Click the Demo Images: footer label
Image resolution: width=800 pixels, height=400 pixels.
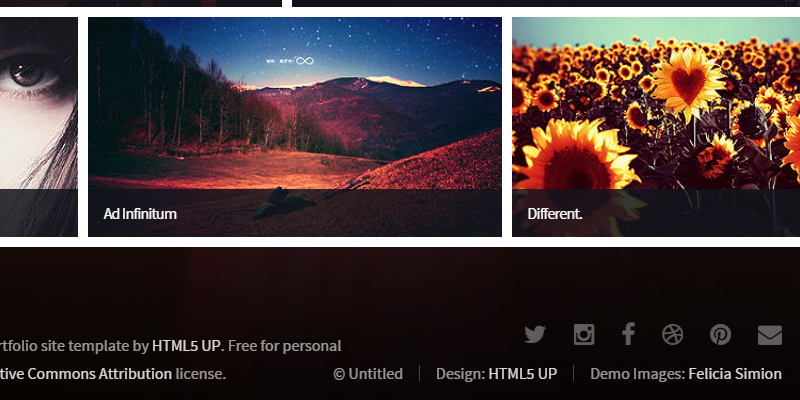tap(637, 374)
